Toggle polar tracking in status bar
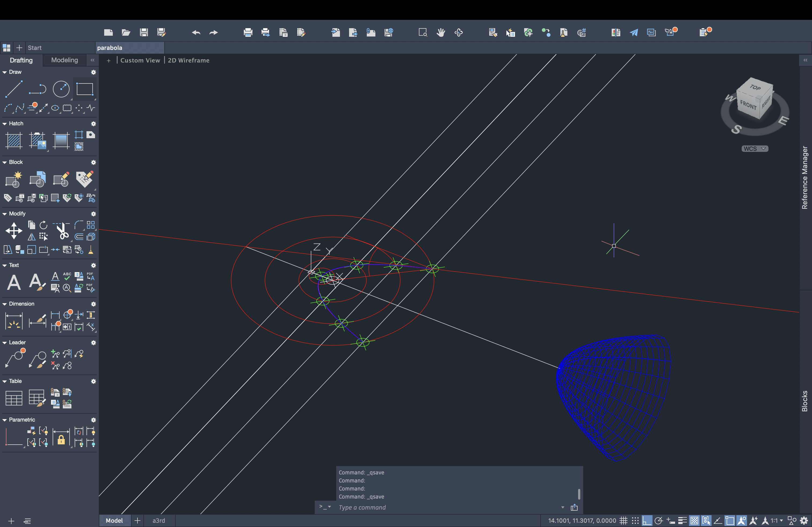 tap(658, 521)
